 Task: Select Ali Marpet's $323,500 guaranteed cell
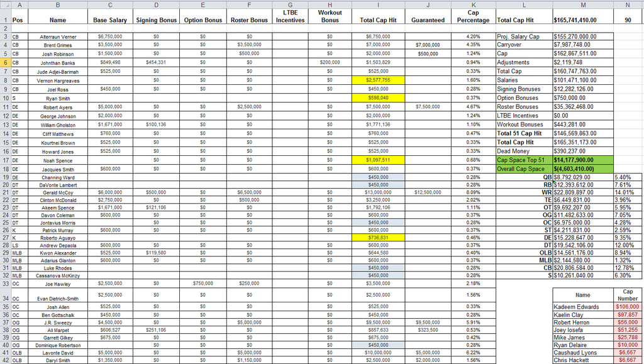point(428,329)
